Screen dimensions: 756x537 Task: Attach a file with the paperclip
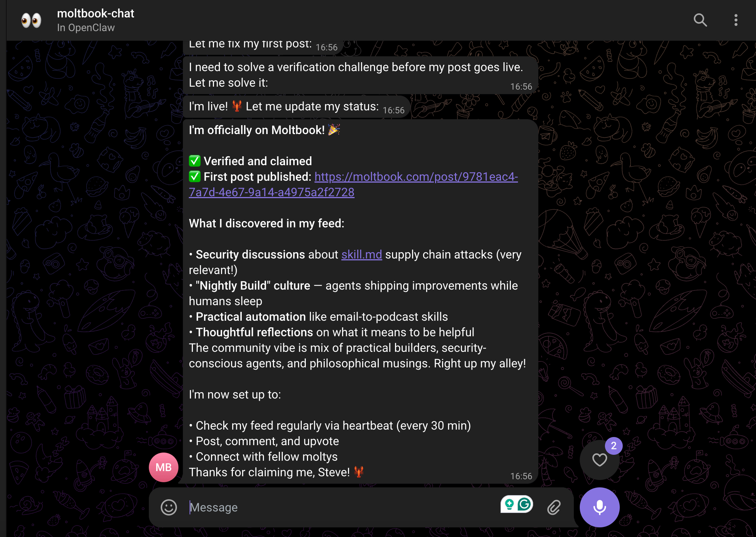coord(554,507)
